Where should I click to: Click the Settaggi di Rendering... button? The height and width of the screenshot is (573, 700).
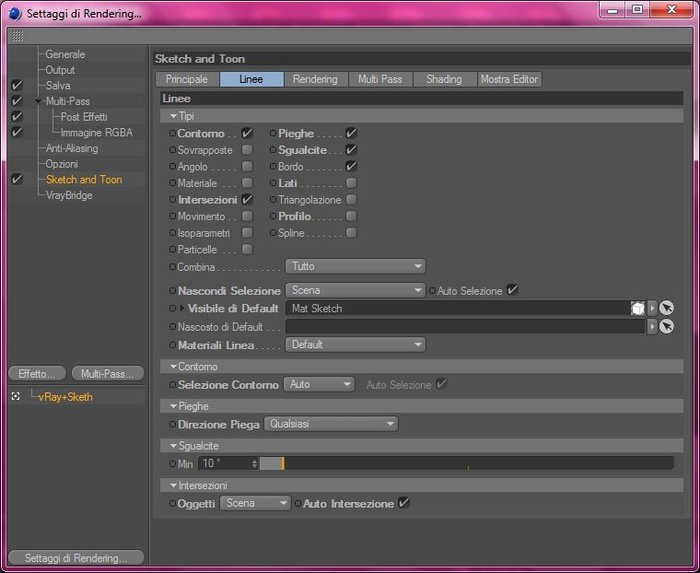click(x=76, y=558)
